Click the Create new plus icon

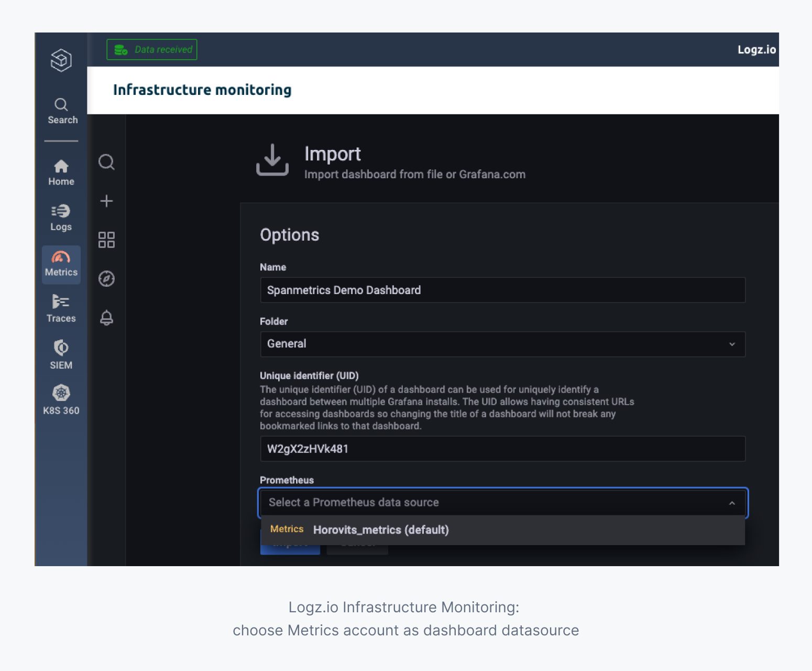pyautogui.click(x=106, y=201)
